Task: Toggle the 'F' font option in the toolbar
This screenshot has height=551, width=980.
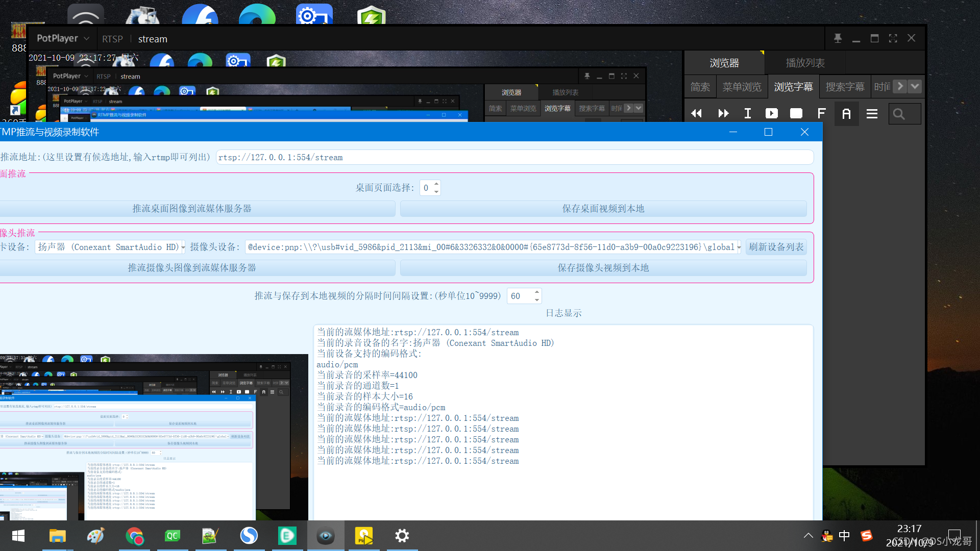Action: coord(821,113)
